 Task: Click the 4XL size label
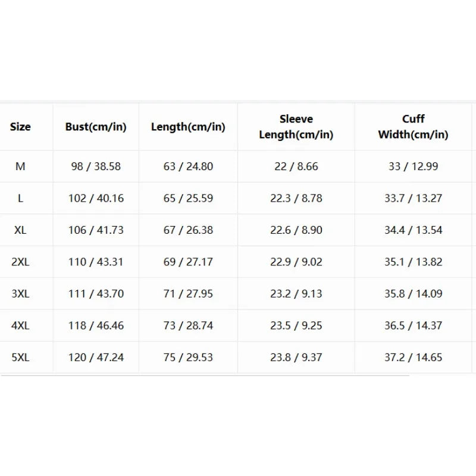(x=20, y=325)
